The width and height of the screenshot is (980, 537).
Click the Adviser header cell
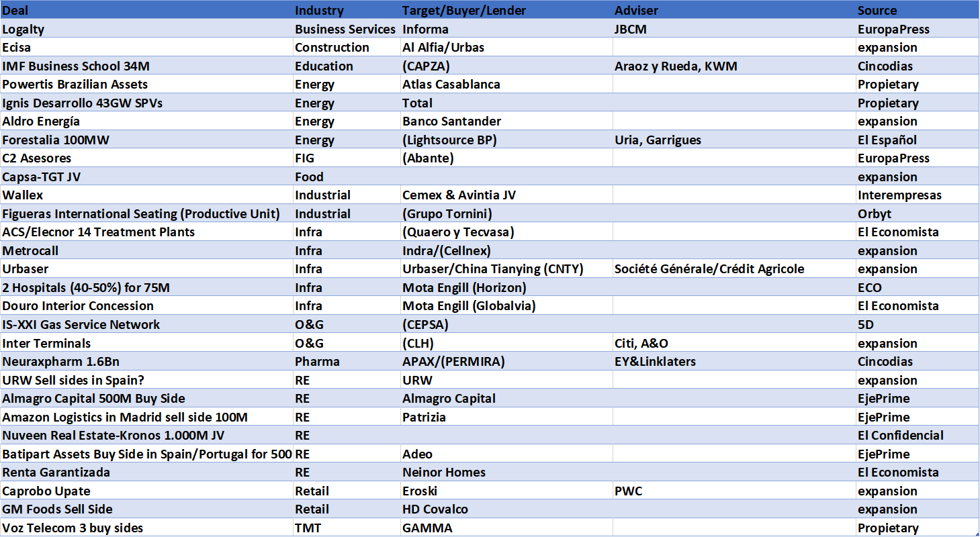point(734,10)
